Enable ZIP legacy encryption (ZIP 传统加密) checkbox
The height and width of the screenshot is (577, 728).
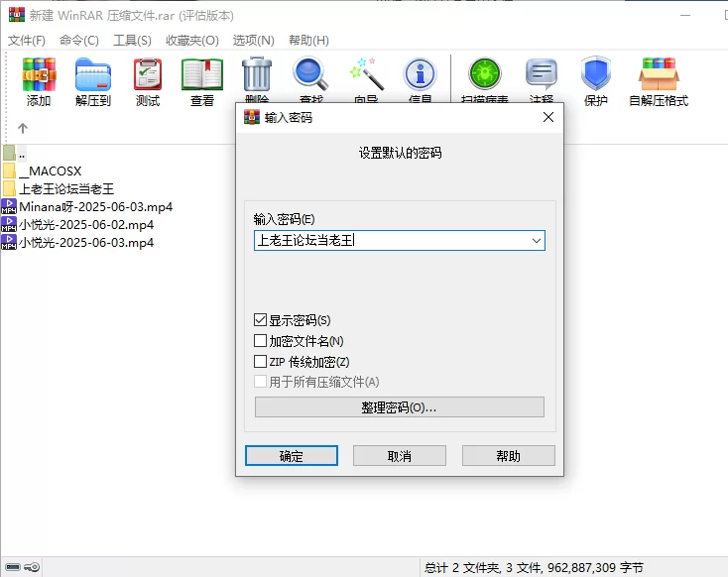pos(261,362)
